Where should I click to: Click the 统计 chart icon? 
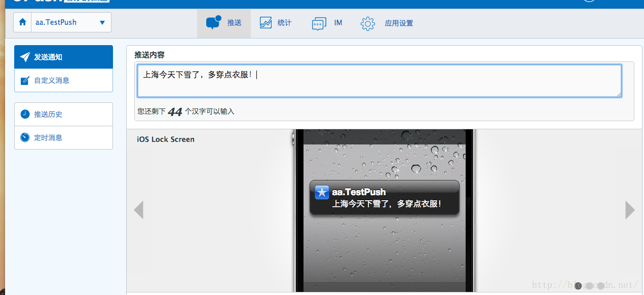point(266,23)
